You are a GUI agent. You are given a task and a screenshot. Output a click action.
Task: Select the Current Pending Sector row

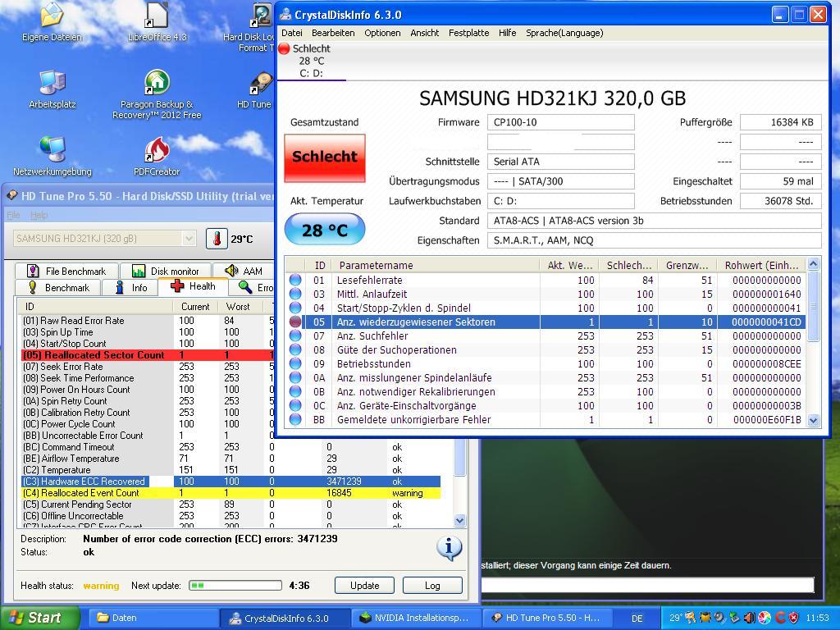(x=231, y=504)
